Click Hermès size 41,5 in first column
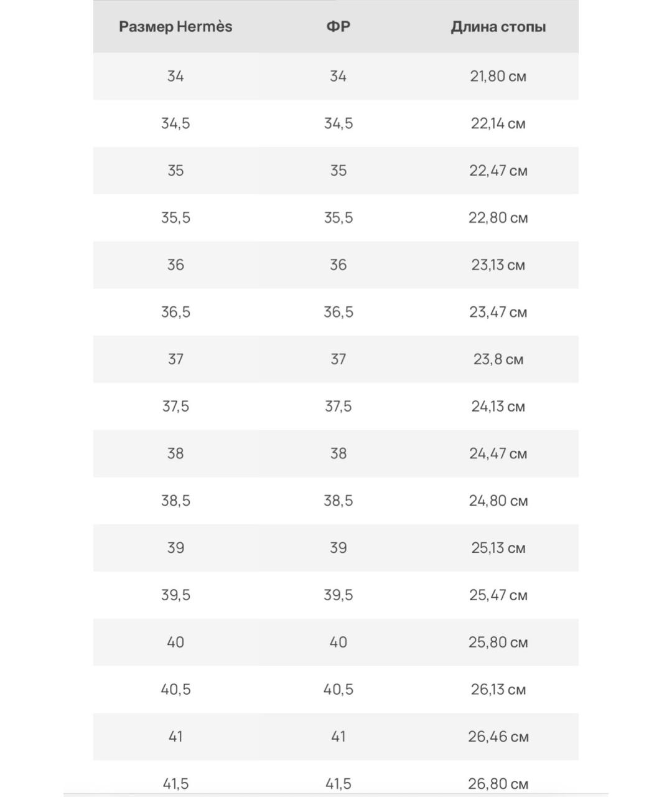 (175, 783)
